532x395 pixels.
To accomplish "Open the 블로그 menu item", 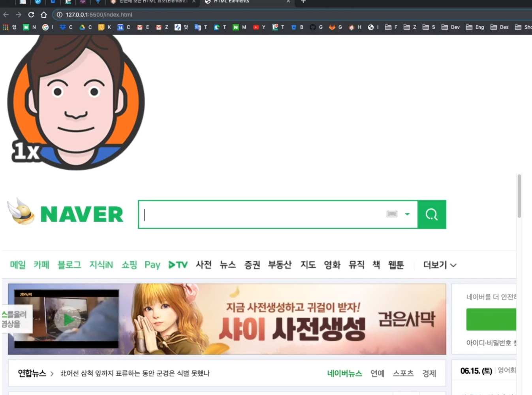I will 70,265.
